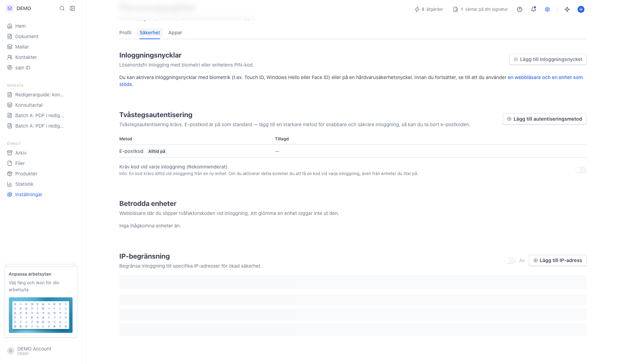Image resolution: width=624 pixels, height=364 pixels.
Task: Click the blue plus create button
Action: 581,9
